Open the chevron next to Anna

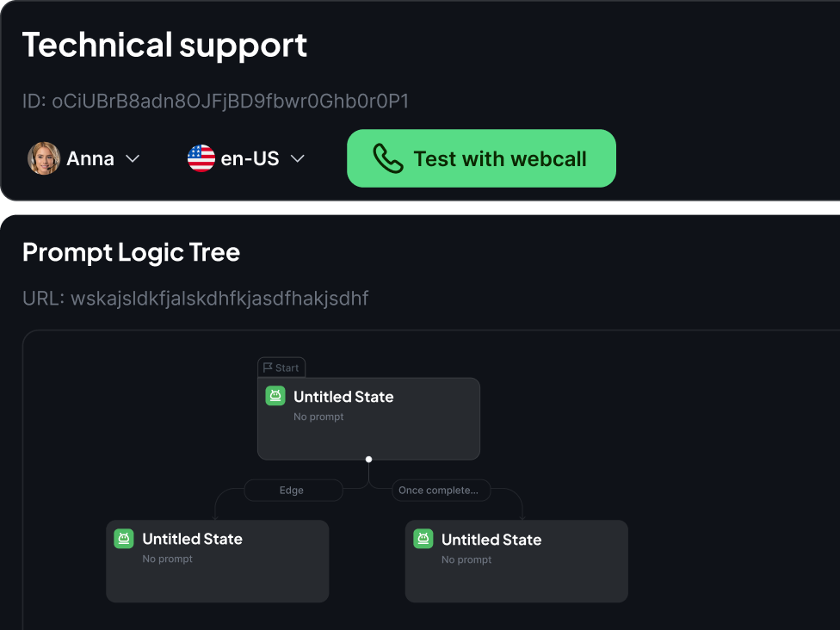(x=133, y=158)
